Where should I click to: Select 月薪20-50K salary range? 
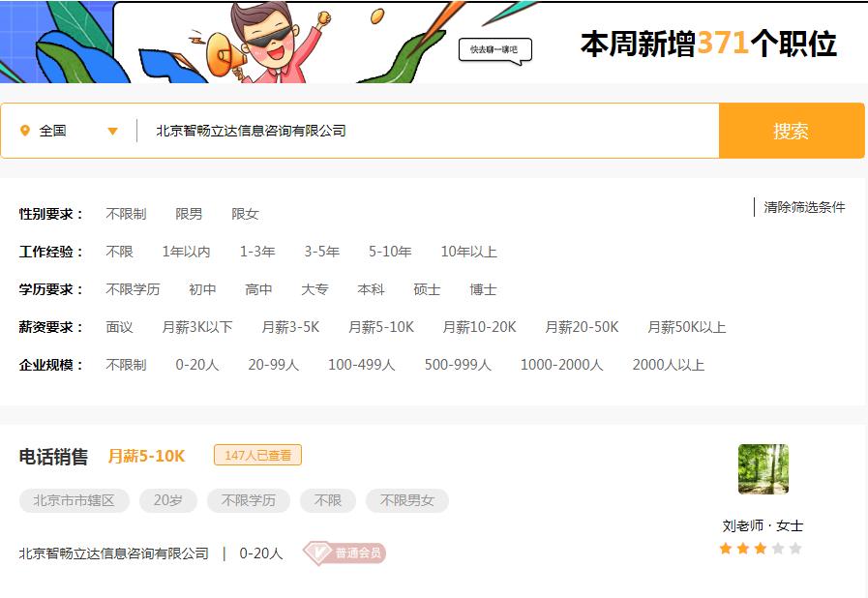point(582,326)
